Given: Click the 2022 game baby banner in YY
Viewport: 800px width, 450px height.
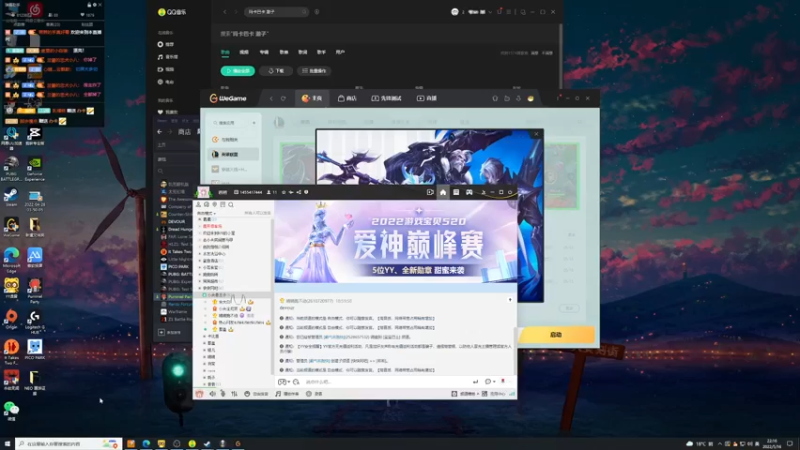Looking at the screenshot, I should coord(396,241).
